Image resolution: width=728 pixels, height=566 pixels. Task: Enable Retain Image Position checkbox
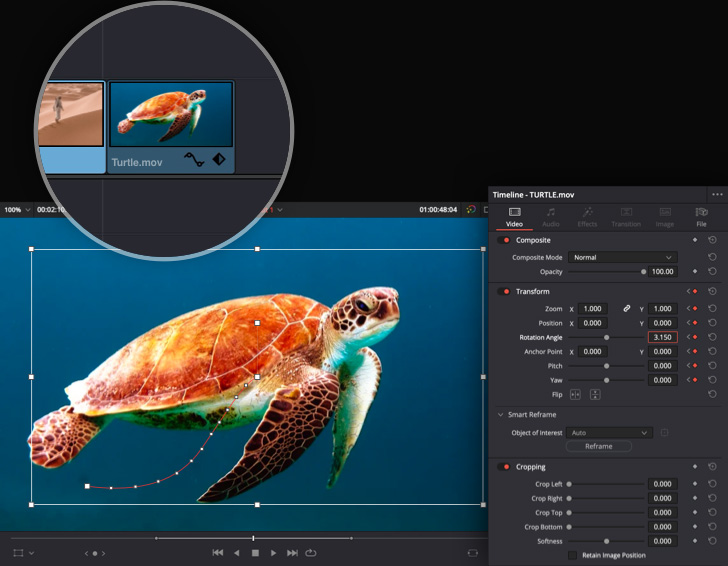[x=573, y=555]
